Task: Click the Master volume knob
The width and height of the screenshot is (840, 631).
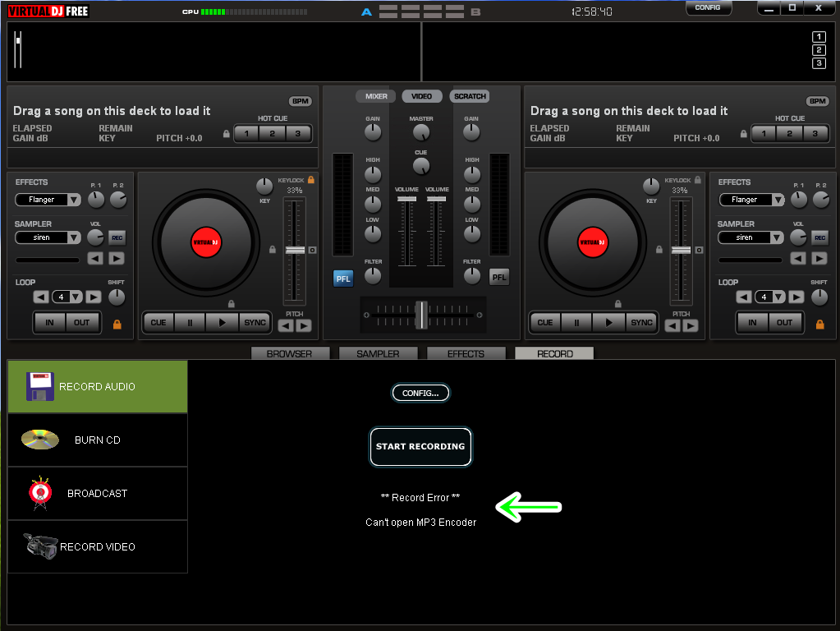Action: point(421,132)
